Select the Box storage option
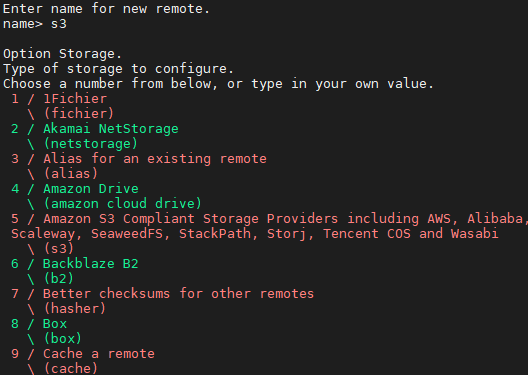This screenshot has height=375, width=528. click(55, 324)
